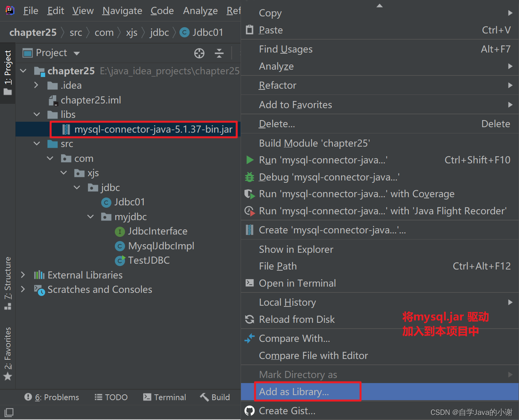Screen dimensions: 519x420
Task: Expand Scratches and Consoles node
Action: pyautogui.click(x=23, y=289)
